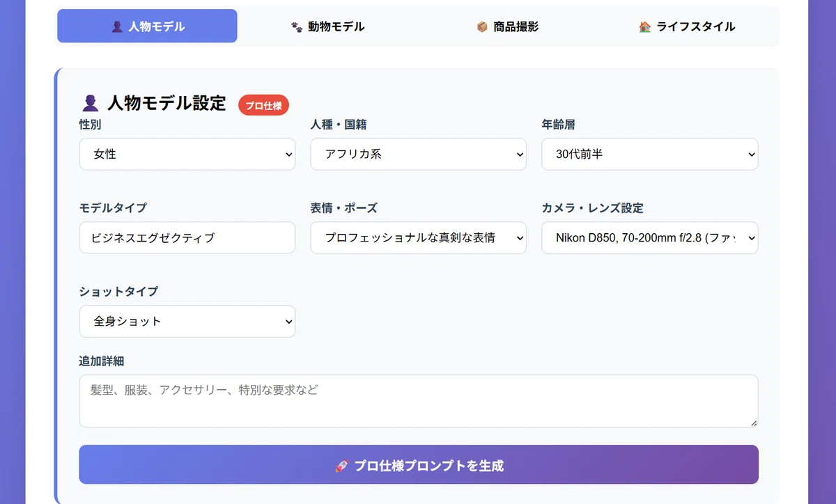Click the 追加詳細 label
This screenshot has height=504, width=836.
pyautogui.click(x=102, y=361)
